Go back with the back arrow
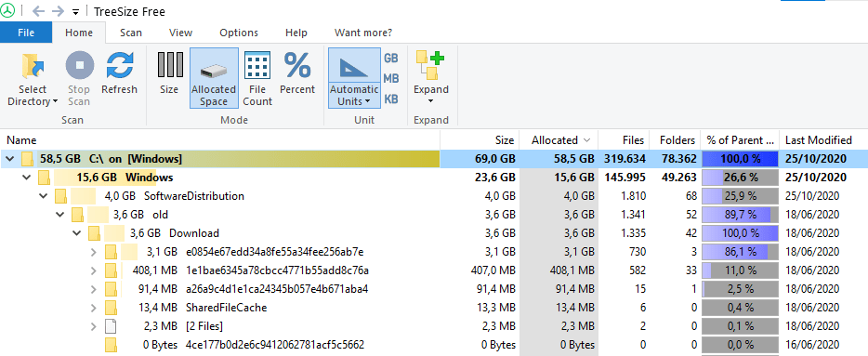The width and height of the screenshot is (868, 356). pos(38,11)
